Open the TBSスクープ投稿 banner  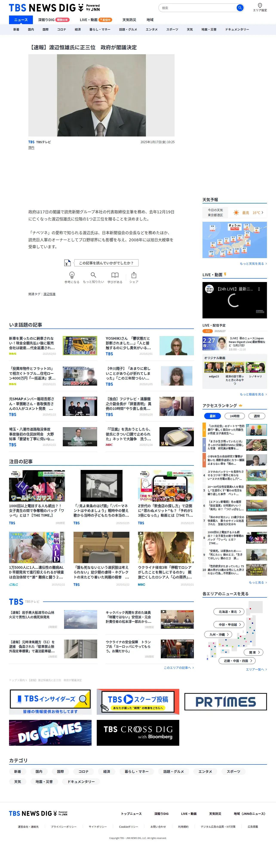138,702
